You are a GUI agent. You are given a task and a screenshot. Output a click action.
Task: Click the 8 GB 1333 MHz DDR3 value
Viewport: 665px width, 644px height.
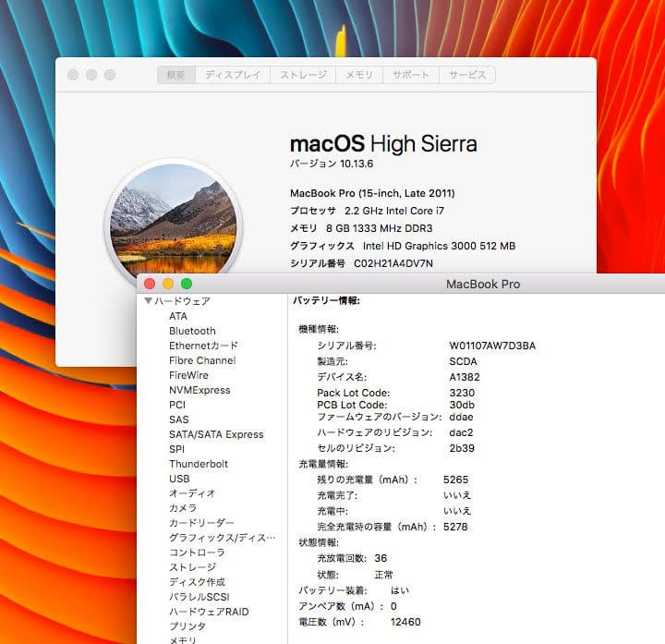coord(380,228)
